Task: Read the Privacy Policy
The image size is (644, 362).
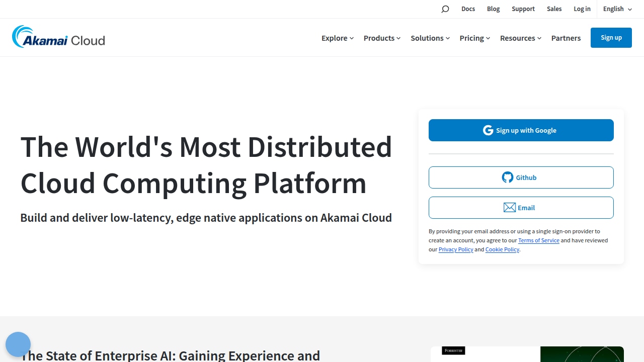Action: (x=456, y=249)
